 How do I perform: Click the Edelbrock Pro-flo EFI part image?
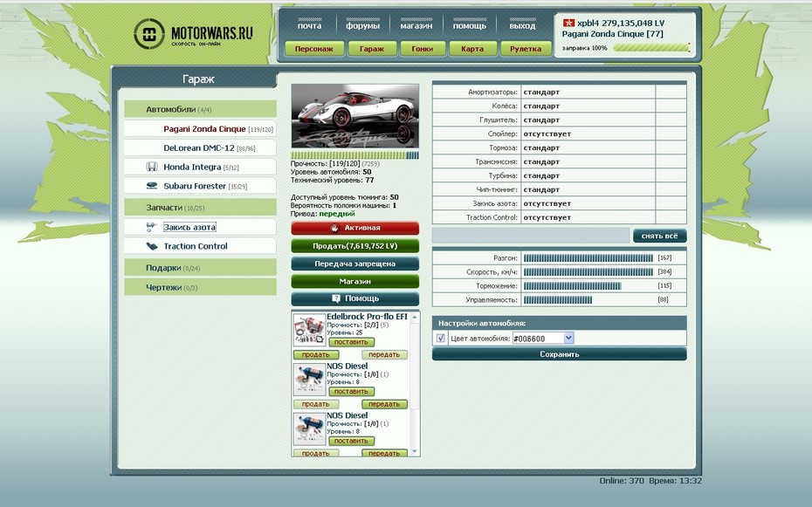(x=309, y=330)
